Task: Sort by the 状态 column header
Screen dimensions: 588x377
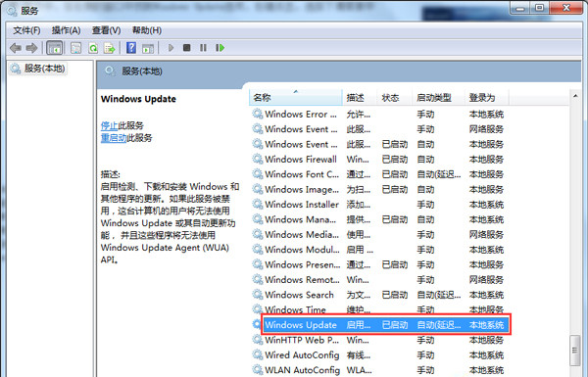Action: point(395,98)
